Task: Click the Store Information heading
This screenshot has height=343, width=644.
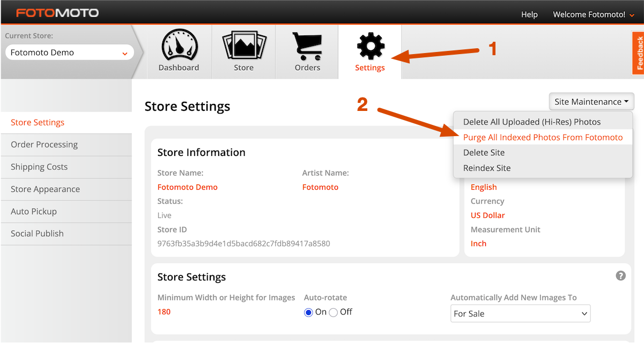Action: [x=201, y=153]
